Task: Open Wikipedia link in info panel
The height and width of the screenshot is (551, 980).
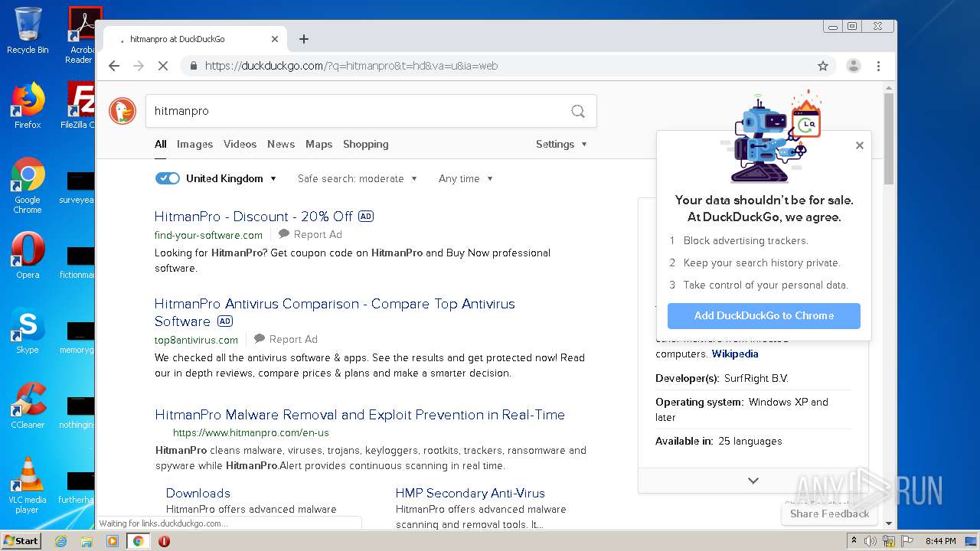Action: [735, 354]
